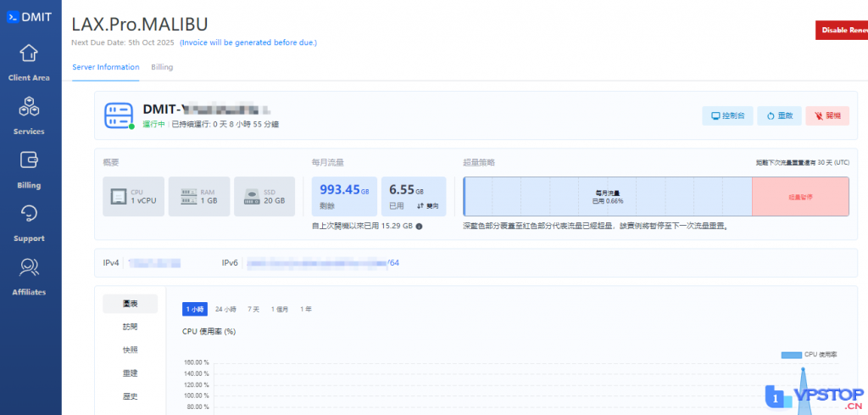Viewport: 868px width, 415px height.
Task: Toggle traffic direction 雙向 switch
Action: [427, 206]
